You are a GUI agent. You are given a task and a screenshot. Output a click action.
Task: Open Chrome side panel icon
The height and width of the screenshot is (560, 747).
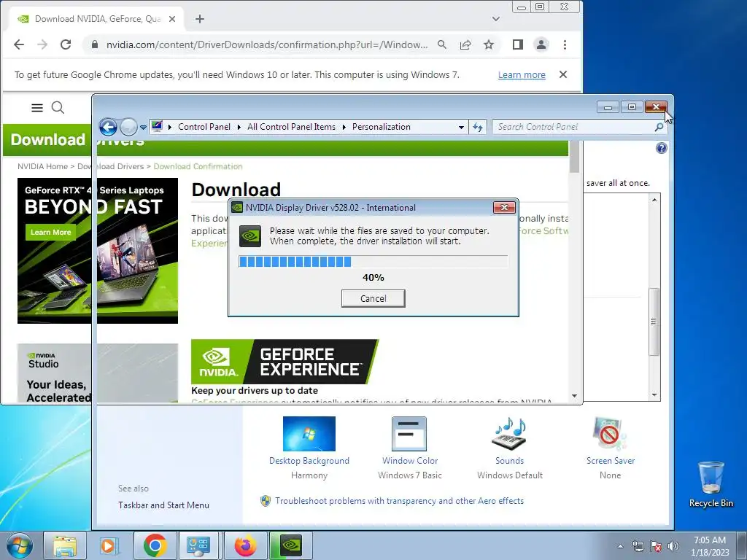pos(518,44)
